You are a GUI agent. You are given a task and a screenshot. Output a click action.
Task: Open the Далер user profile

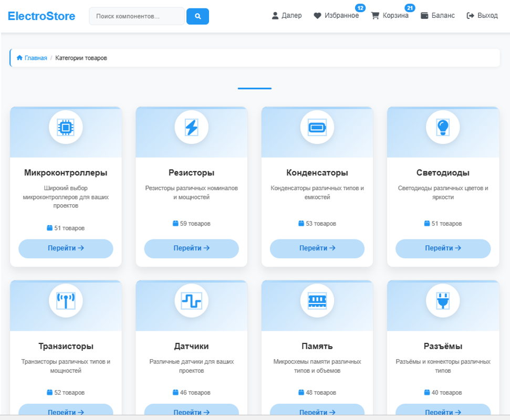click(287, 15)
